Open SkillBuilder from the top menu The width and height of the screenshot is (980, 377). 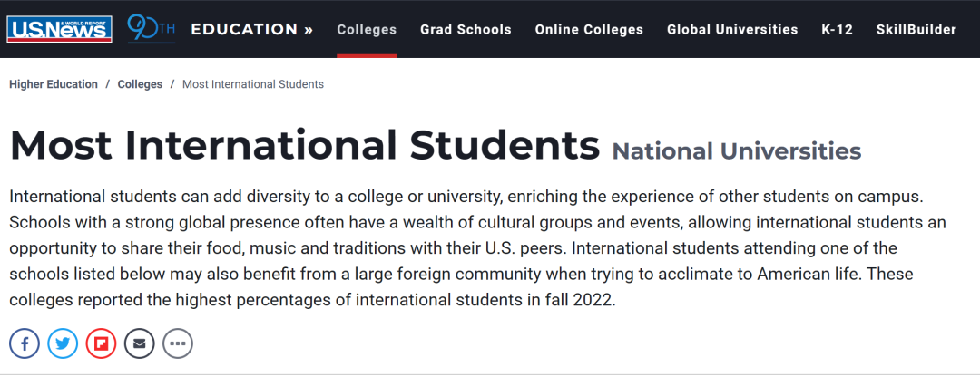[916, 29]
